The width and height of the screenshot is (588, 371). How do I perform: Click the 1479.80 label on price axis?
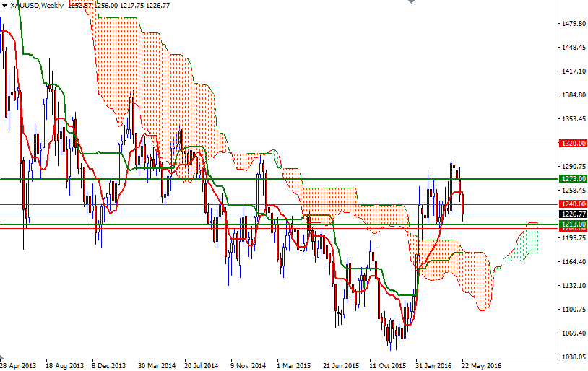[x=573, y=24]
